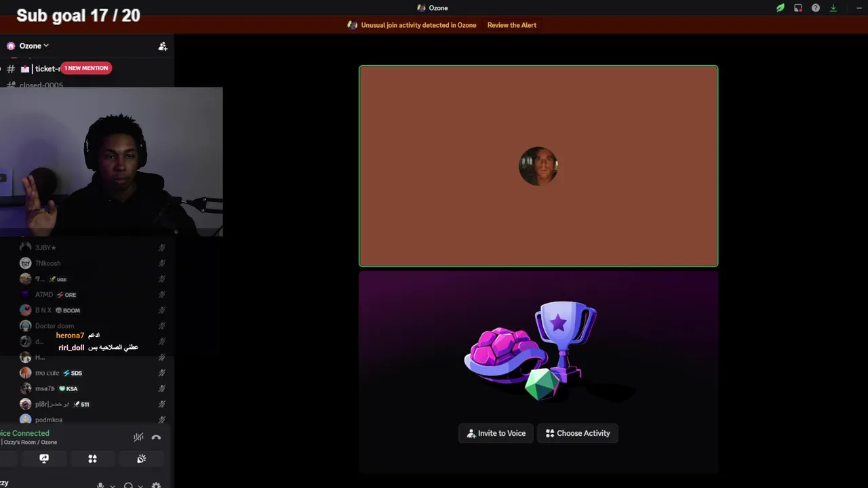Click the SDS server tag beside mo cute

pos(73,373)
